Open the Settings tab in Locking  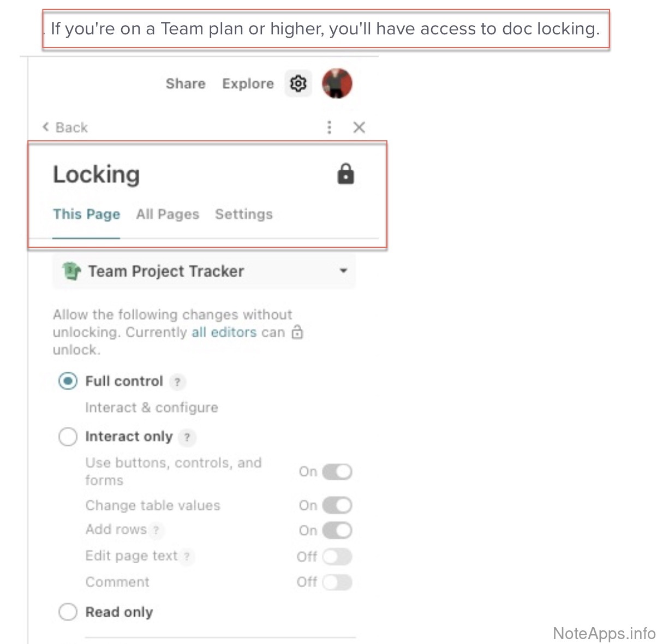(x=243, y=214)
